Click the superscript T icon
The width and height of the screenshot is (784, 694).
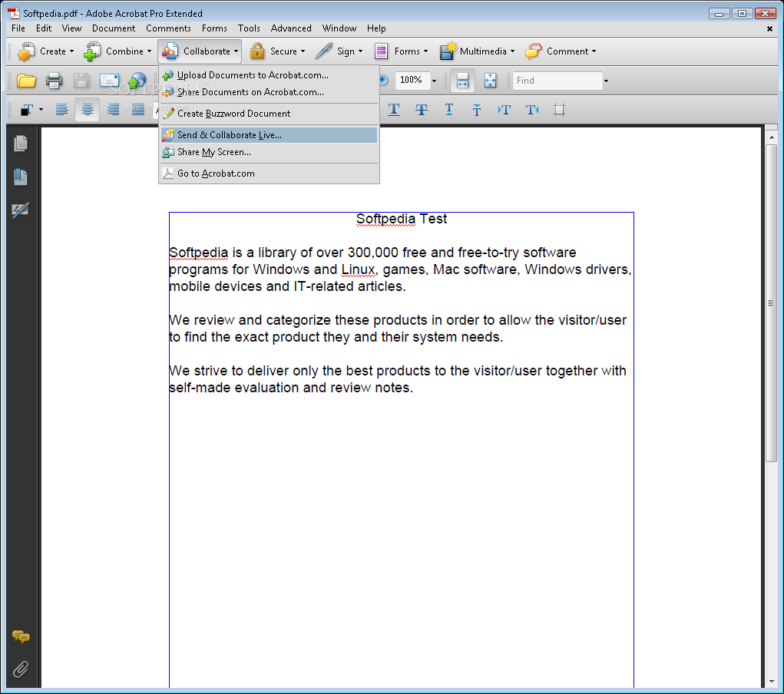point(449,110)
